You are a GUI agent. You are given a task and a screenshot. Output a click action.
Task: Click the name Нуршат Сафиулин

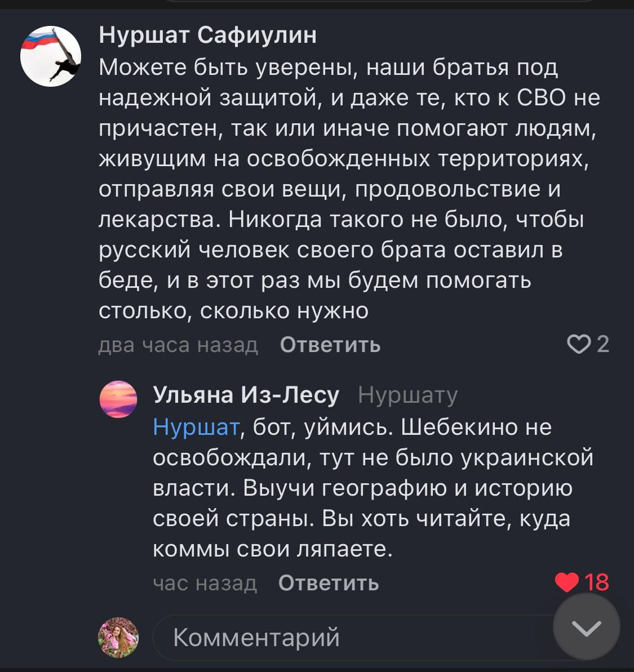pos(207,35)
